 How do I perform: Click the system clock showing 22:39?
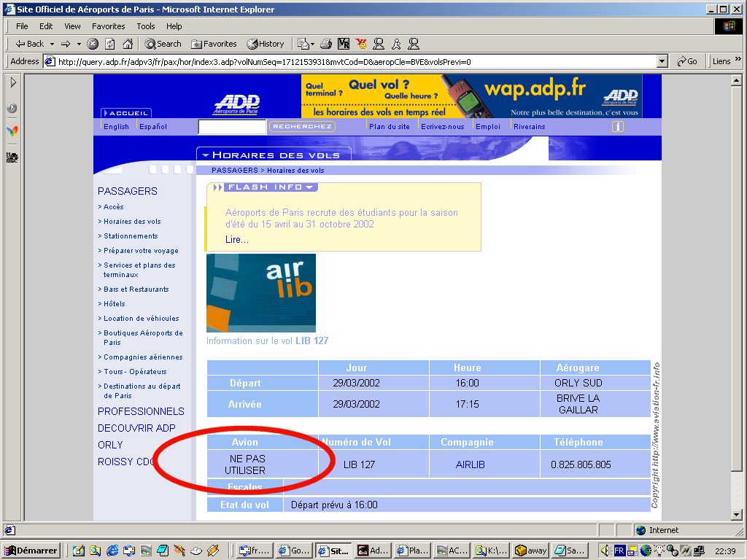(725, 551)
